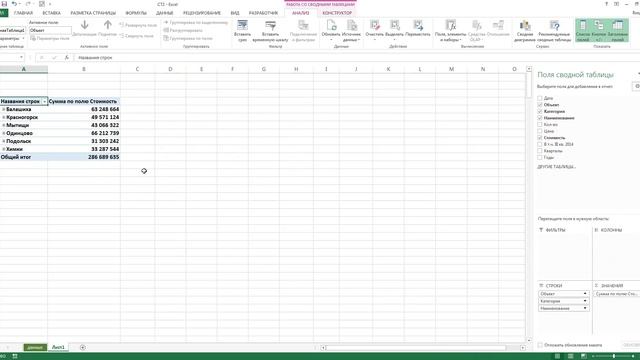640x360 pixels.
Task: Check the Годы field checkbox
Action: (x=540, y=157)
